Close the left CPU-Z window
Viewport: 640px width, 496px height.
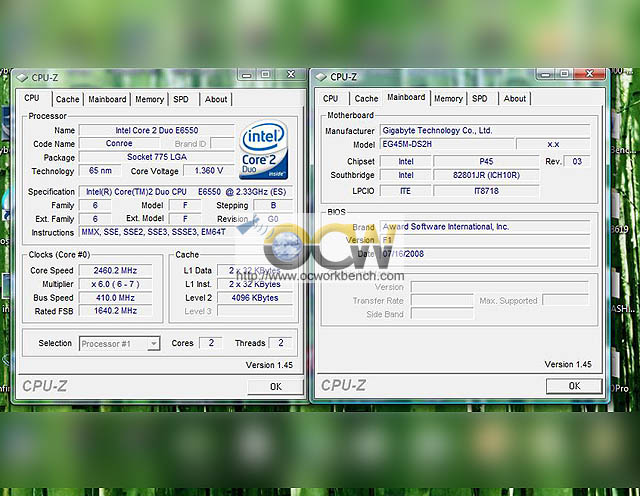pos(291,74)
